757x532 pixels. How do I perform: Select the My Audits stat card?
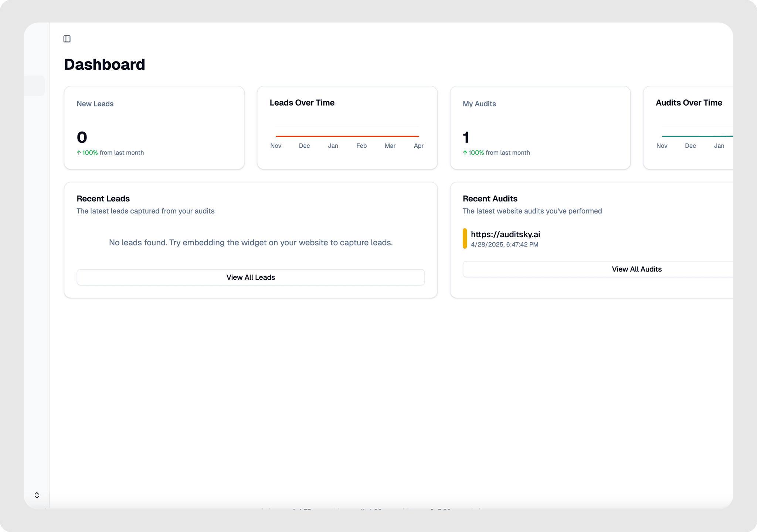pos(540,128)
